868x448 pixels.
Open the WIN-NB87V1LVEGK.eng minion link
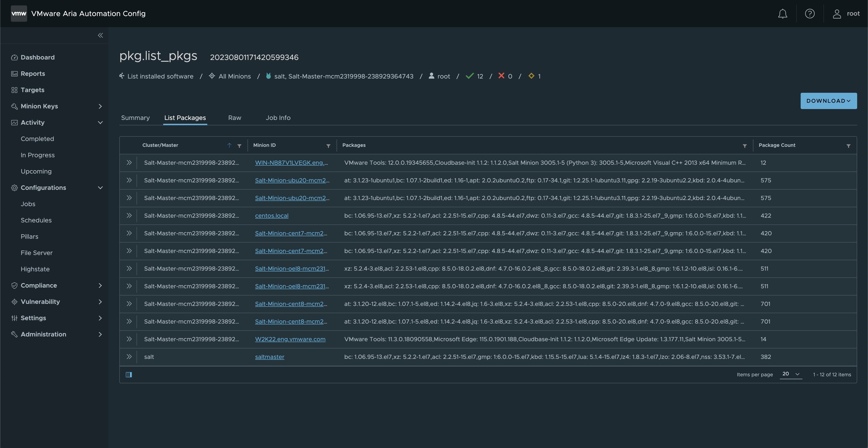(291, 163)
